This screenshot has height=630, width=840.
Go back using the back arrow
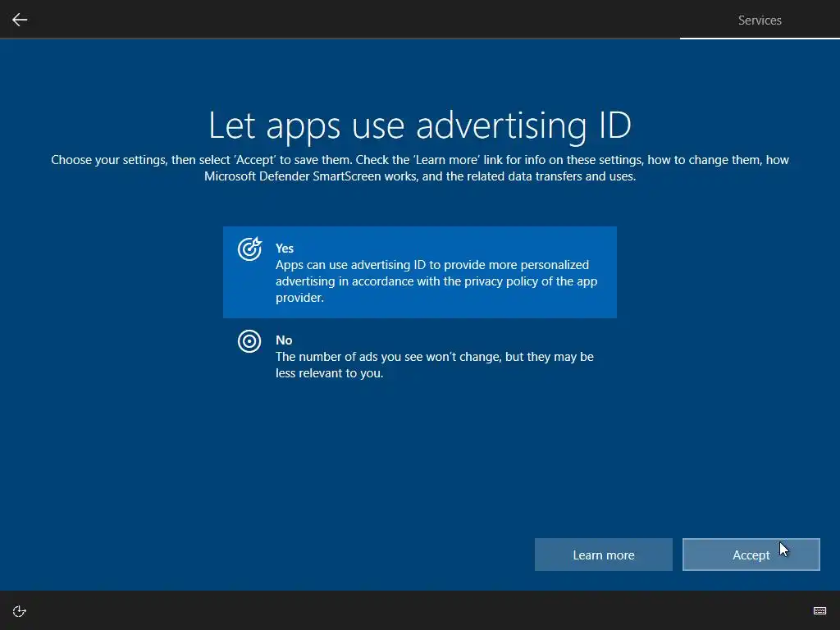20,20
